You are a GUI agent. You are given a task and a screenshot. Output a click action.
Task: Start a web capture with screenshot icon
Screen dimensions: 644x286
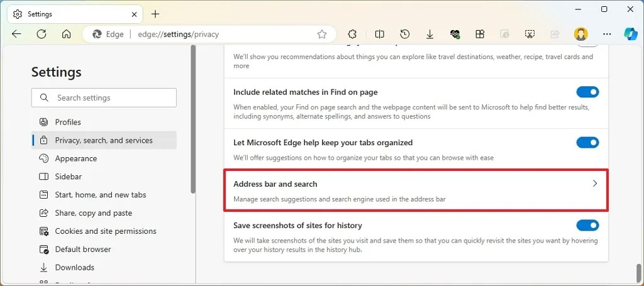pyautogui.click(x=530, y=35)
